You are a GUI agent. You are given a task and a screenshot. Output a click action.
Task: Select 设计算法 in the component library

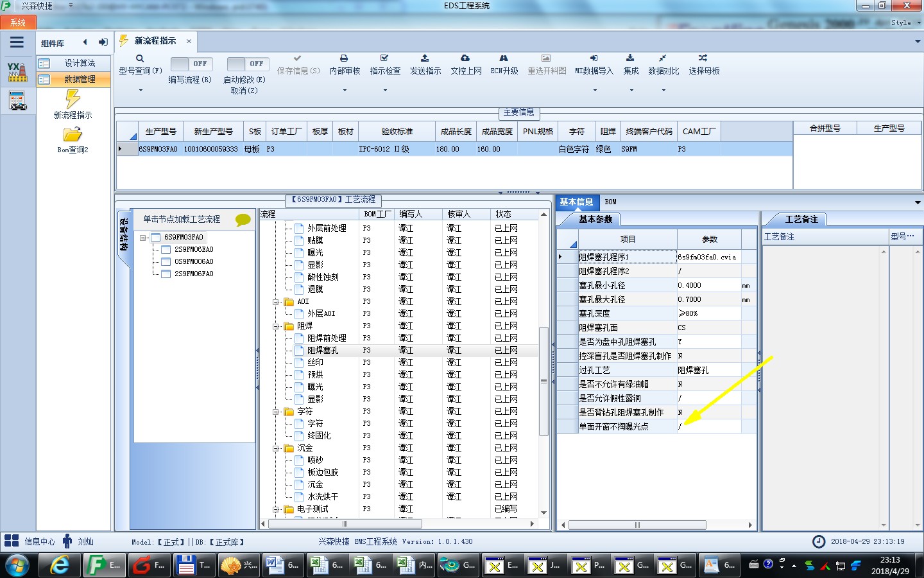(73, 63)
